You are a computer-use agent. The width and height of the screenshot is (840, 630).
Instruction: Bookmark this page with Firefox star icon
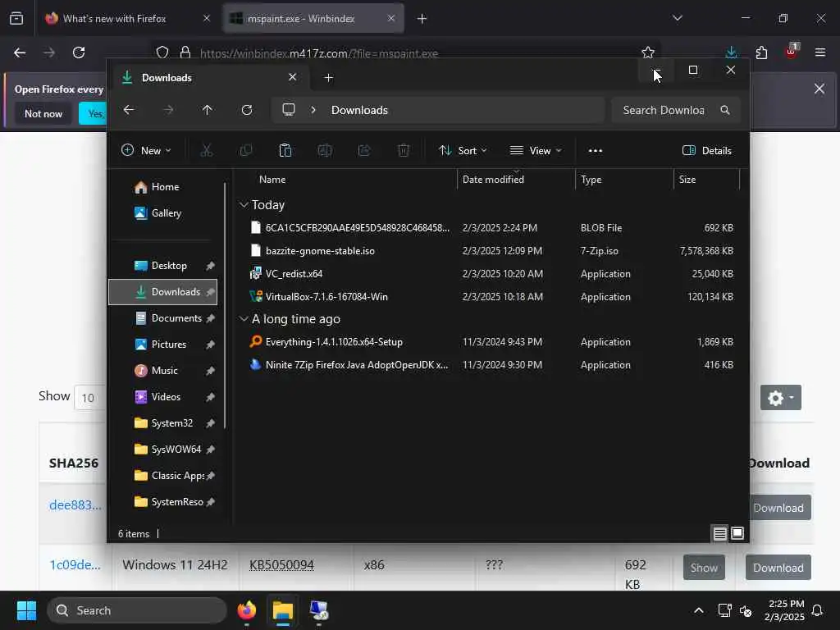[x=648, y=52]
